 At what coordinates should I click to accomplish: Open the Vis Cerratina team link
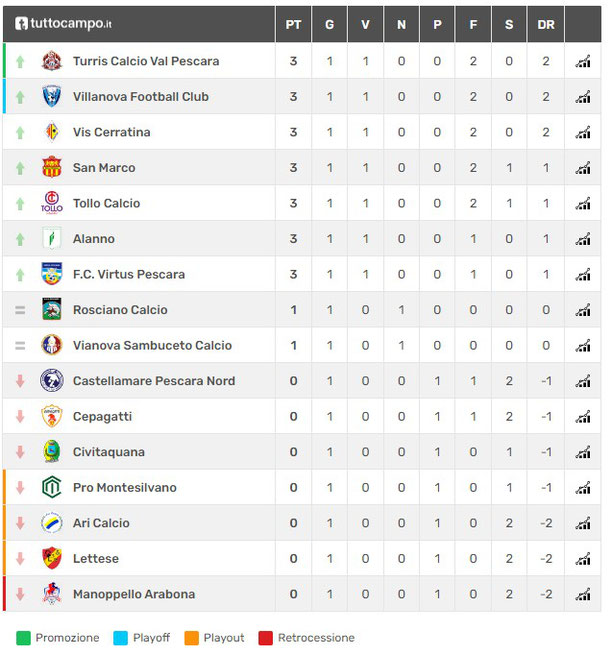click(112, 132)
